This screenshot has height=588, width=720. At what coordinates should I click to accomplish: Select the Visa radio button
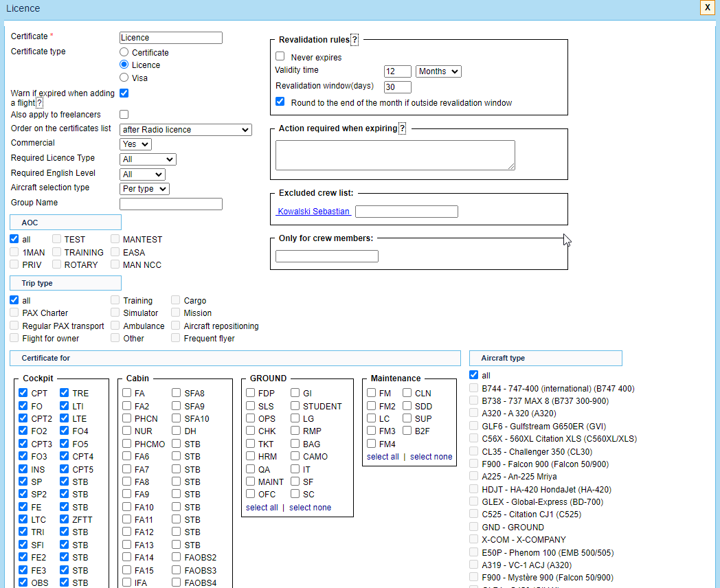point(124,78)
